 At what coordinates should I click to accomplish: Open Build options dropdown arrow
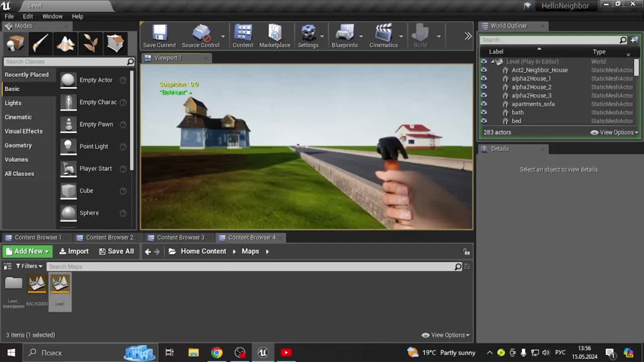coord(439,36)
